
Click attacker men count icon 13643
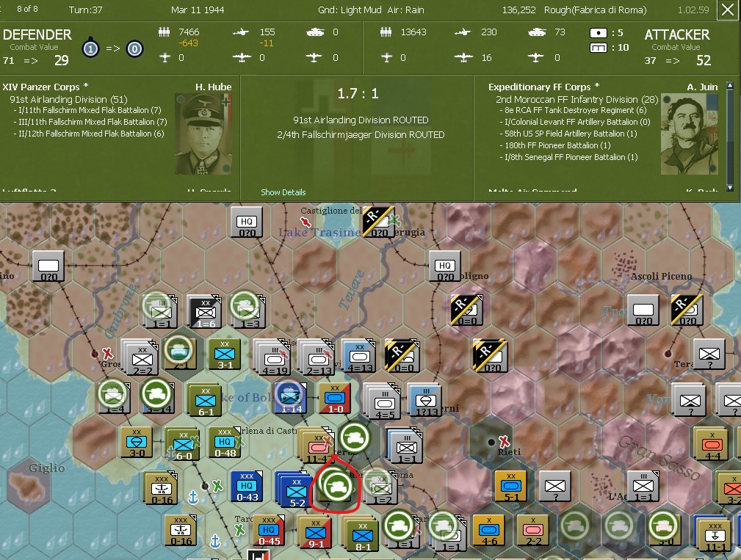386,32
